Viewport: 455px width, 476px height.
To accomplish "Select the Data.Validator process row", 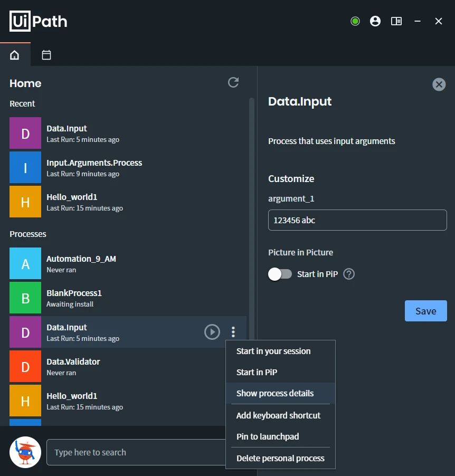I will pos(117,366).
